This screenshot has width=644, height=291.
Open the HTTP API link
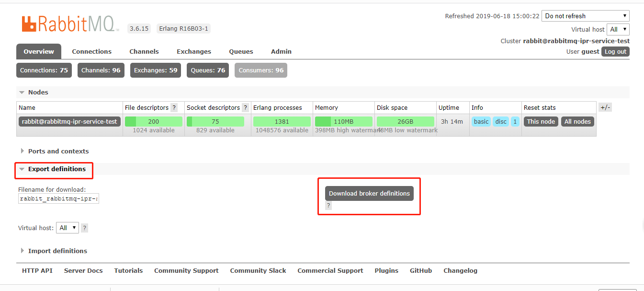[x=37, y=271]
